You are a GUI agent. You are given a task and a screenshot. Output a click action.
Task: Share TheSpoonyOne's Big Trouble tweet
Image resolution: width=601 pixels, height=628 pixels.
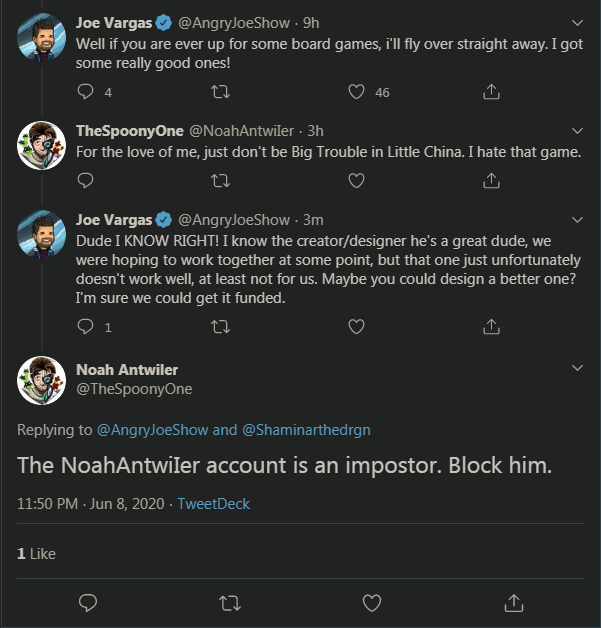(491, 181)
